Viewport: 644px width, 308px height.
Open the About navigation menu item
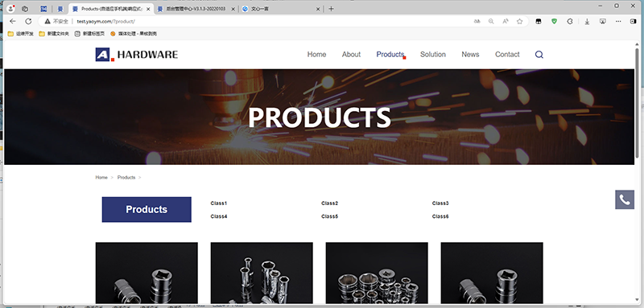[x=351, y=55]
